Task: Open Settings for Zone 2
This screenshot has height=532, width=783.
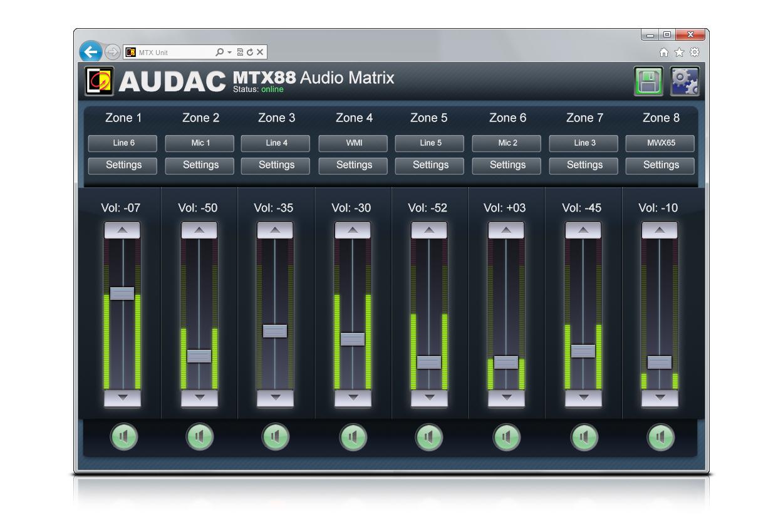Action: point(200,165)
